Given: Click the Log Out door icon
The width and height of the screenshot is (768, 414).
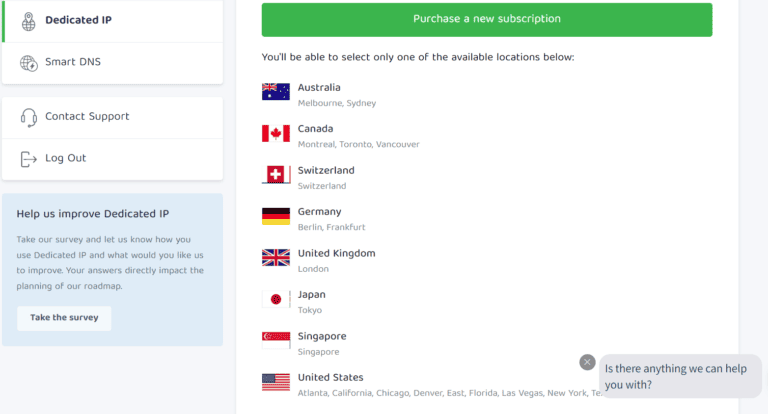Looking at the screenshot, I should point(28,158).
